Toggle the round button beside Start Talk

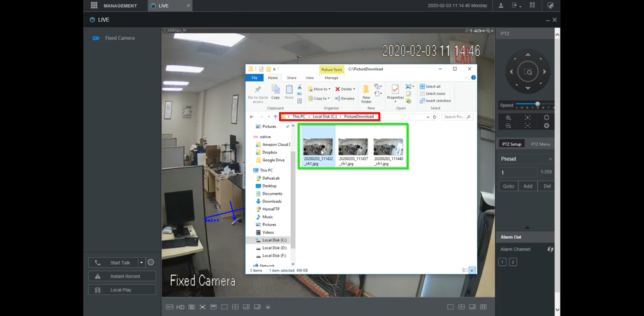click(151, 262)
